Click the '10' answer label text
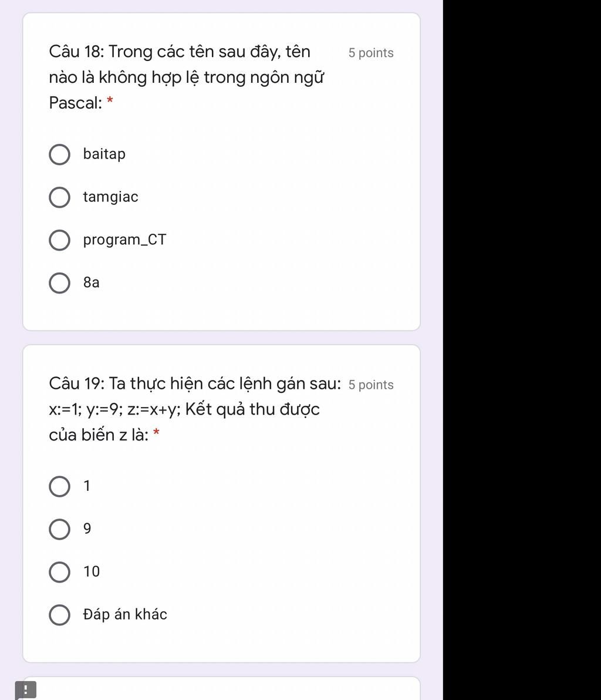 [92, 571]
